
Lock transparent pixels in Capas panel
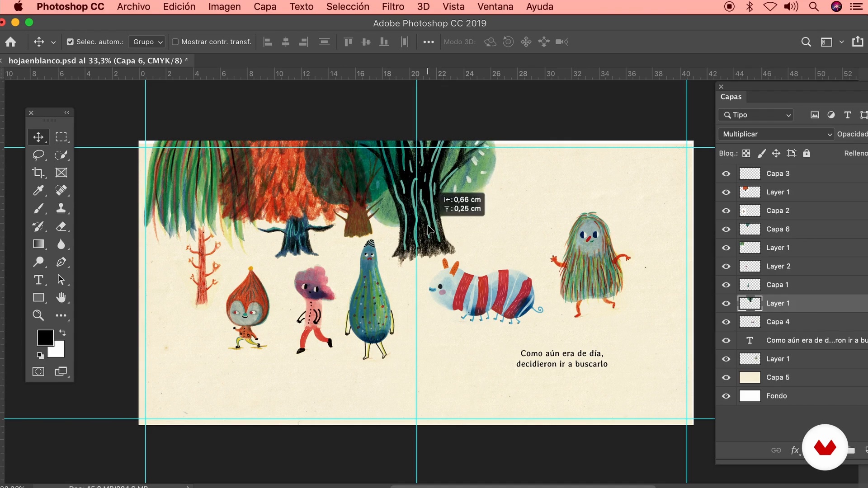[x=746, y=153]
